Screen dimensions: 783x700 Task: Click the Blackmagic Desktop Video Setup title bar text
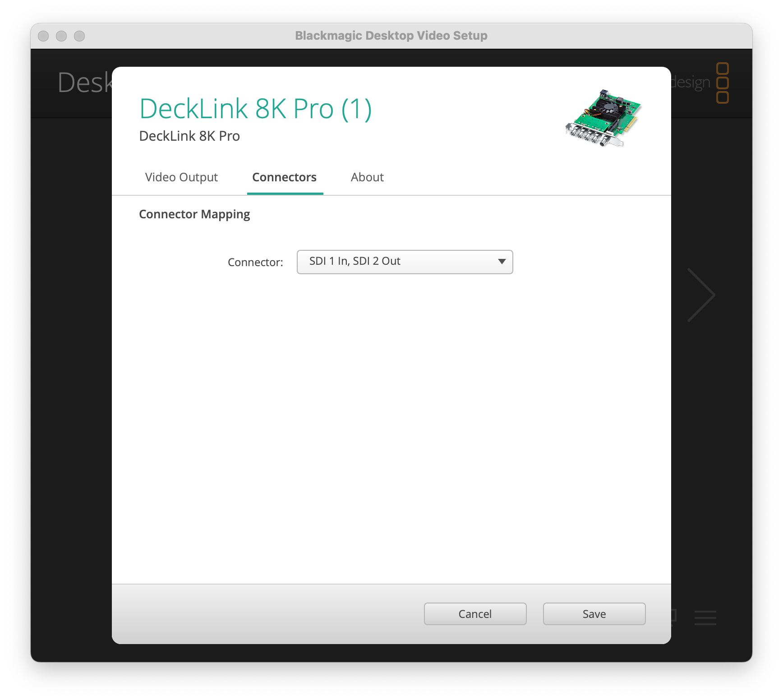pos(391,36)
